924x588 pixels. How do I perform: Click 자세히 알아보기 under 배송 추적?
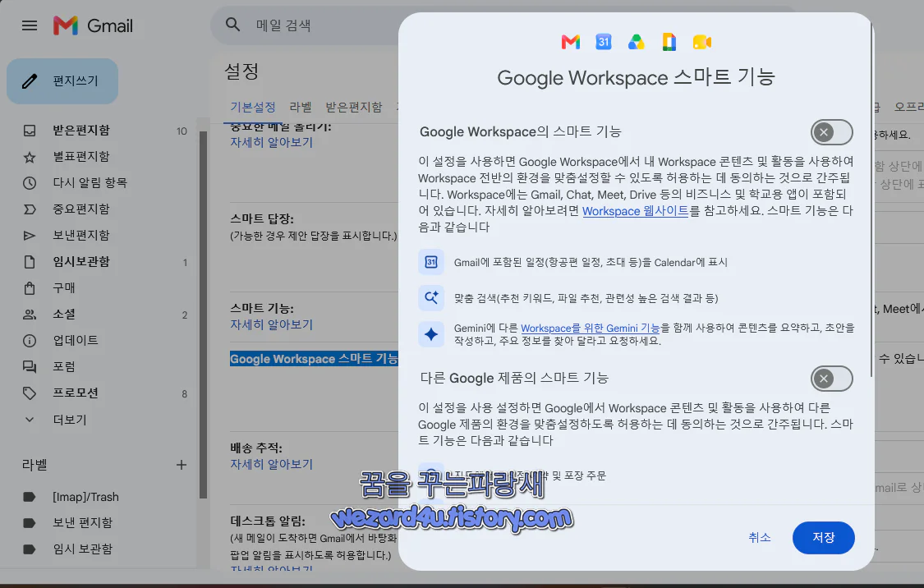[x=272, y=464]
